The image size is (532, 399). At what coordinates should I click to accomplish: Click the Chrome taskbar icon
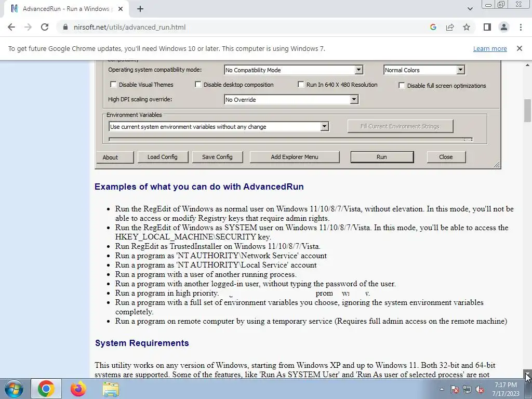coord(46,389)
